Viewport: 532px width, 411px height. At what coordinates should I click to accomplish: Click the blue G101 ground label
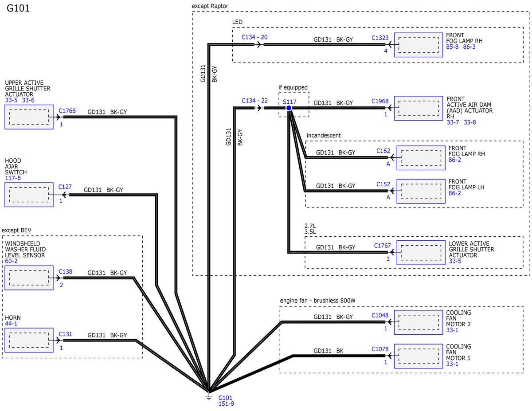pos(225,398)
